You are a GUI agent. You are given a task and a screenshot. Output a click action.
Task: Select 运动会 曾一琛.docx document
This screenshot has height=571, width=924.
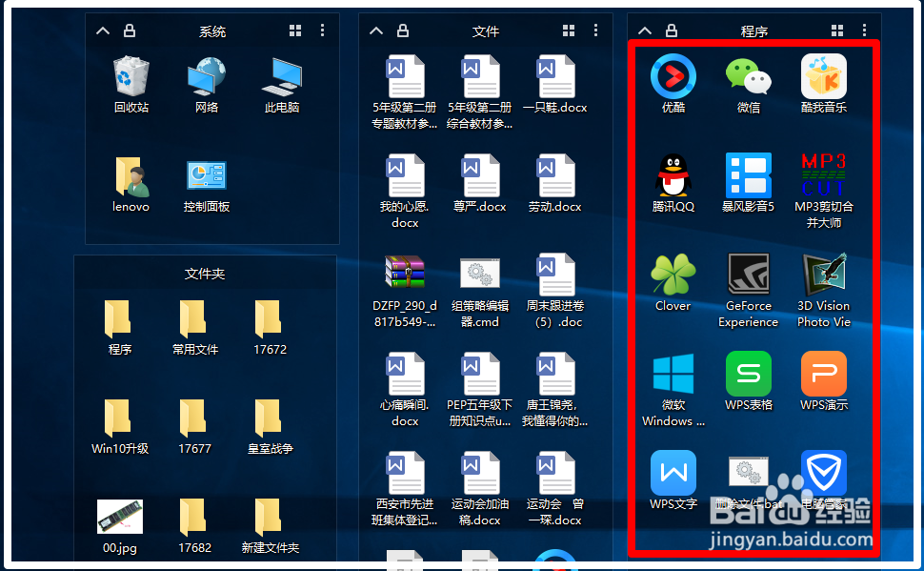(x=555, y=473)
